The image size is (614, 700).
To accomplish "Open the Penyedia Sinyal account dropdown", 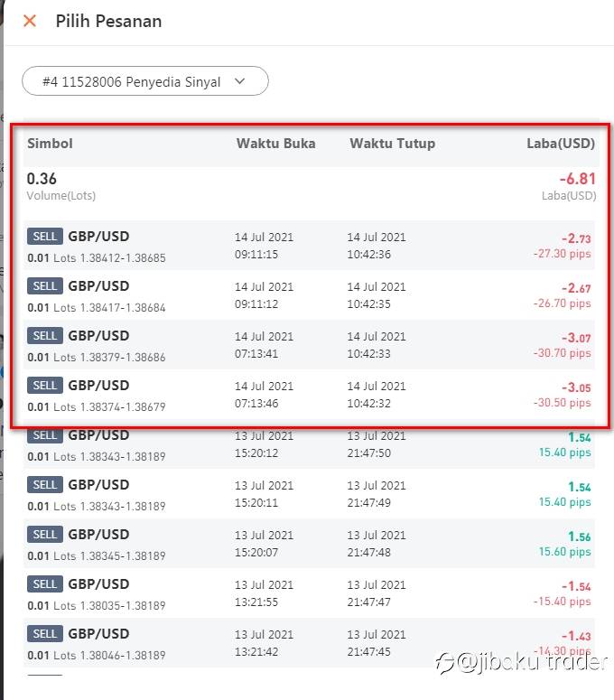I will click(144, 81).
